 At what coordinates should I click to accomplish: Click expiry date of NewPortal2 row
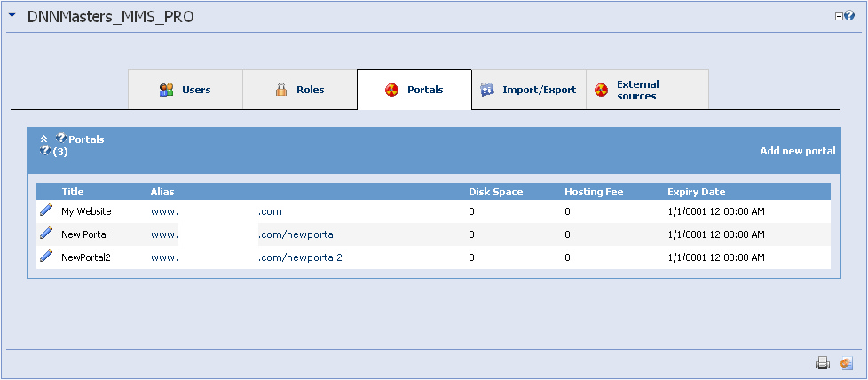point(716,257)
